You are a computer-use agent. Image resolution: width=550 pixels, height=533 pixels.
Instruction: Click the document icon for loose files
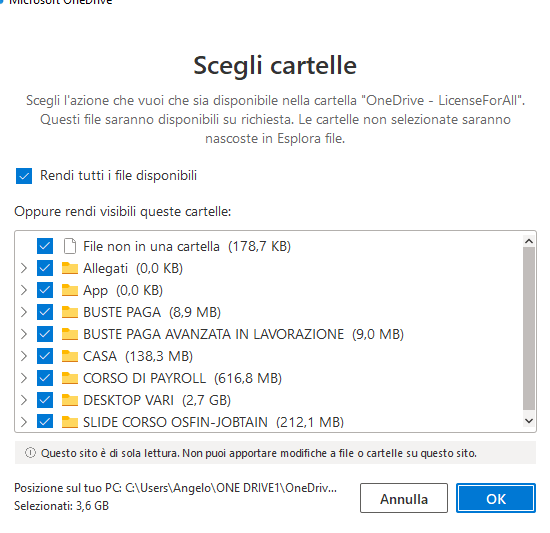70,246
